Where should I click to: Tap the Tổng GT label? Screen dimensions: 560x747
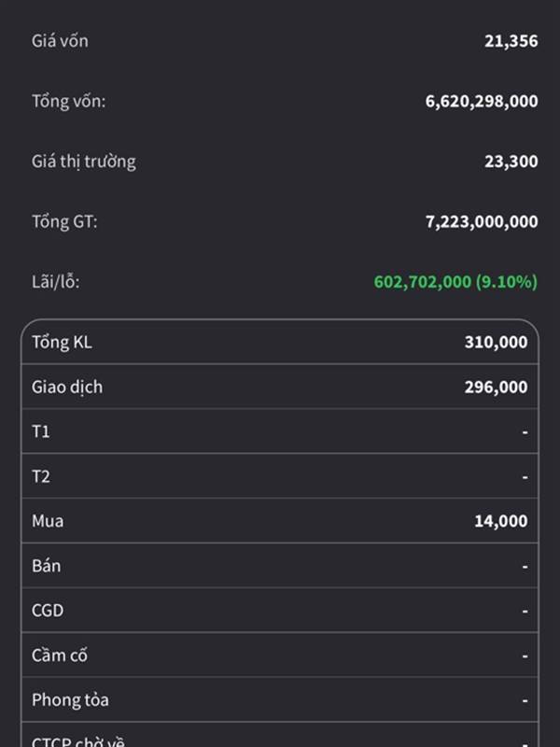tap(64, 221)
